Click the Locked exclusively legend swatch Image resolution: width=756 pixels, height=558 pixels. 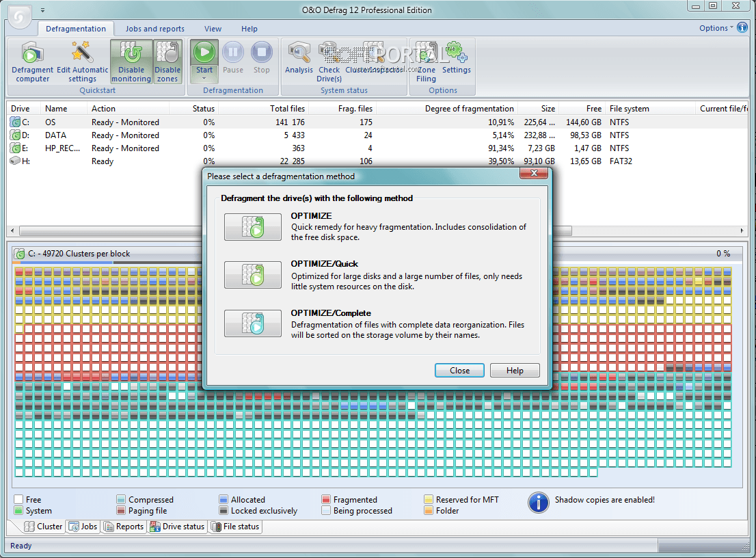click(224, 510)
